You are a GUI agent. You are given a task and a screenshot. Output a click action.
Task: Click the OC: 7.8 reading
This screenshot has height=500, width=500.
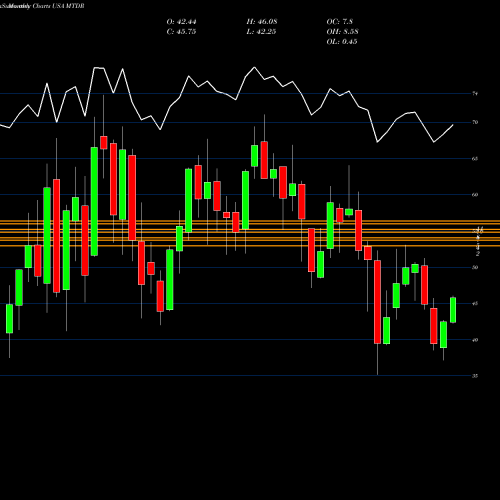[340, 22]
